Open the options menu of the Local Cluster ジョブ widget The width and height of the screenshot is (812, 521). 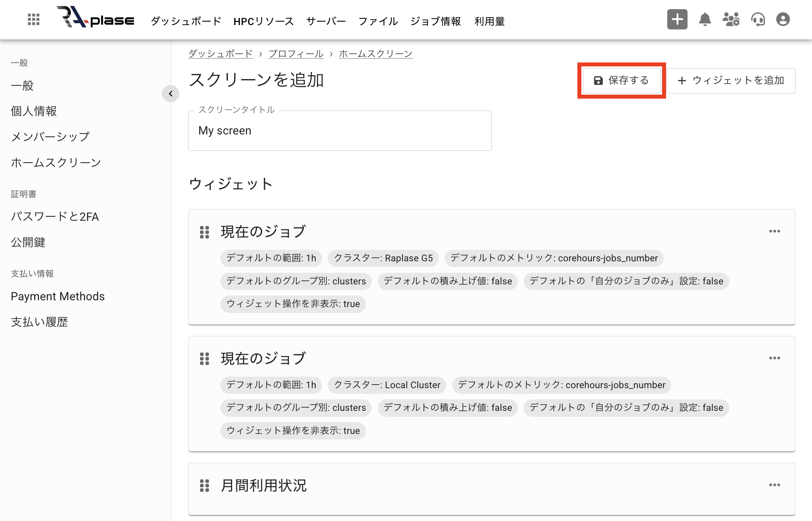(x=775, y=358)
